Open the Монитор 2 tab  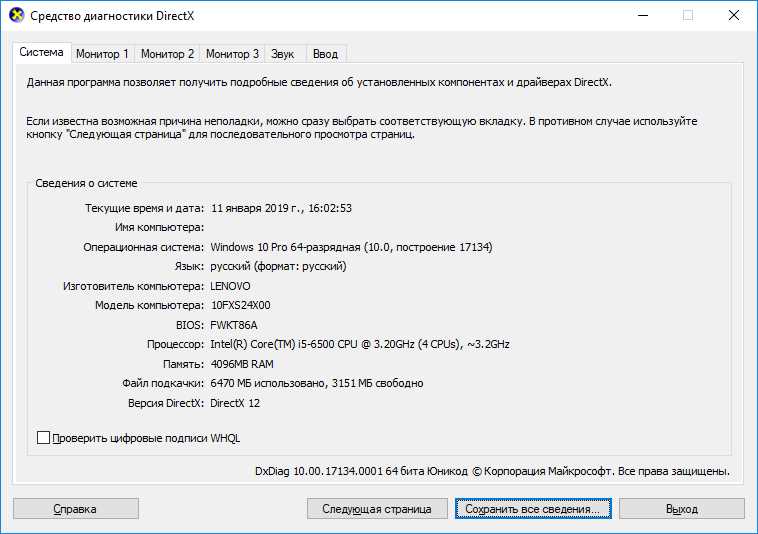(167, 54)
